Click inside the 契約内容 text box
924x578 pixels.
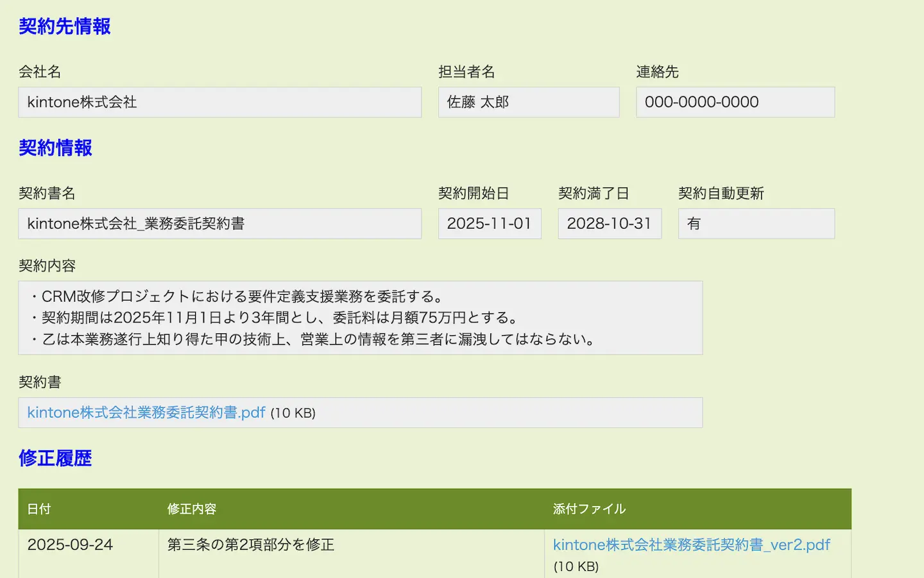(360, 318)
